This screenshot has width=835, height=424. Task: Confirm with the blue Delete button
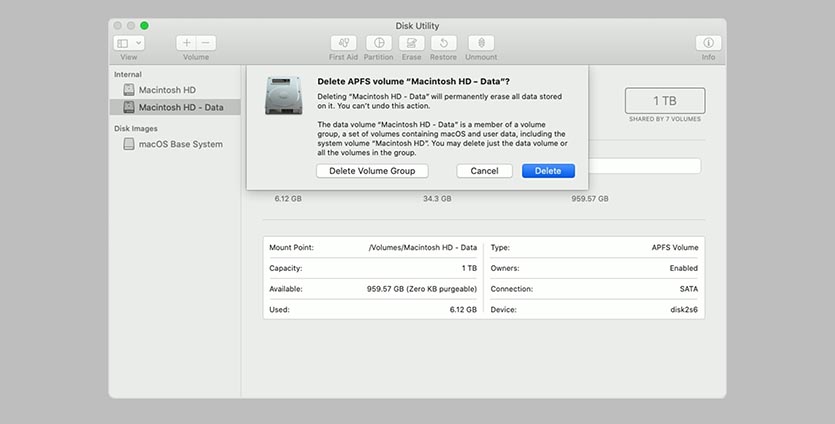click(x=548, y=171)
